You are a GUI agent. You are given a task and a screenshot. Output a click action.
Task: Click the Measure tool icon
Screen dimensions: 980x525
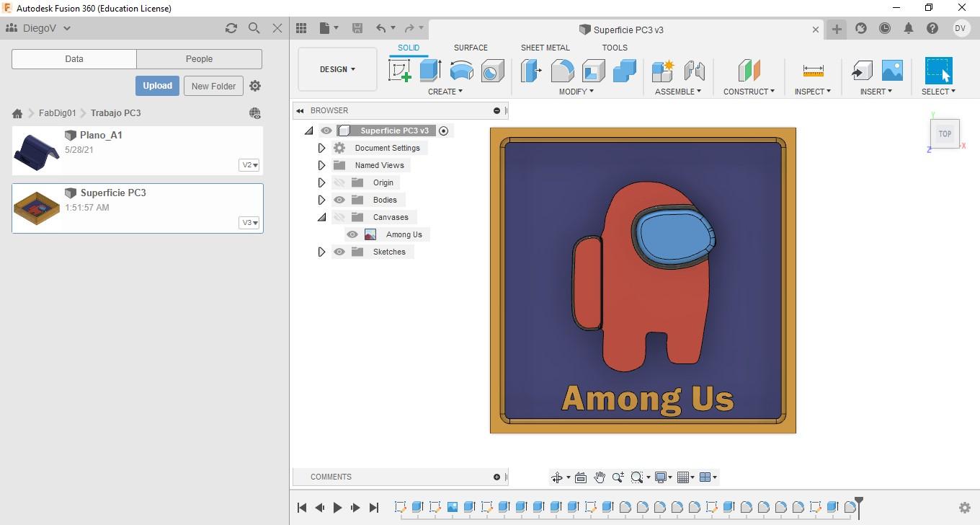[813, 71]
